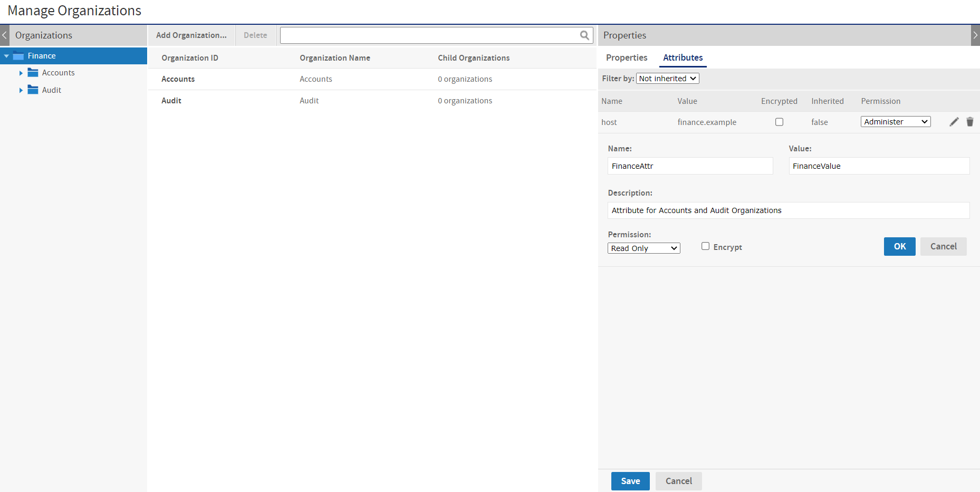Cancel the attribute edit form
This screenshot has height=492, width=980.
click(x=943, y=246)
